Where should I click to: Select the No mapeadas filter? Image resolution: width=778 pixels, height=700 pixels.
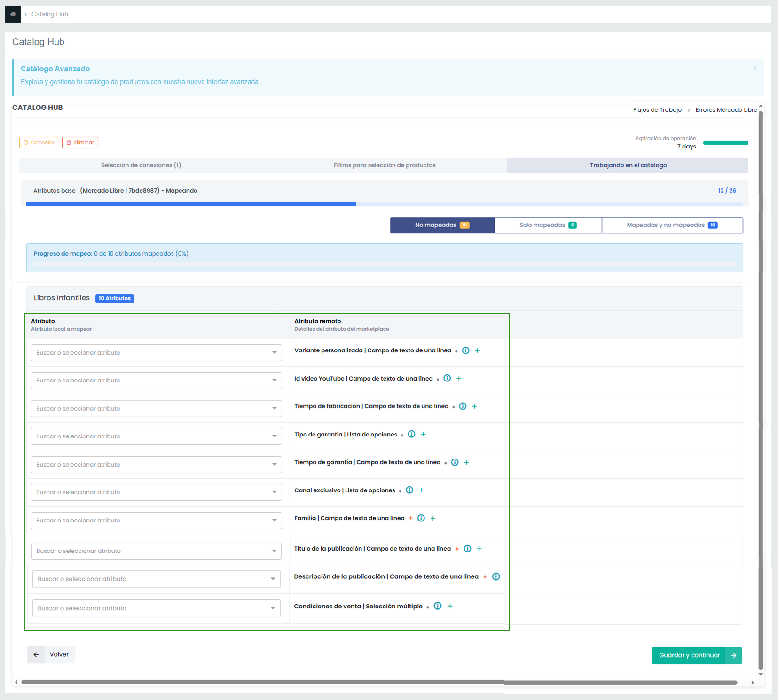coord(442,225)
